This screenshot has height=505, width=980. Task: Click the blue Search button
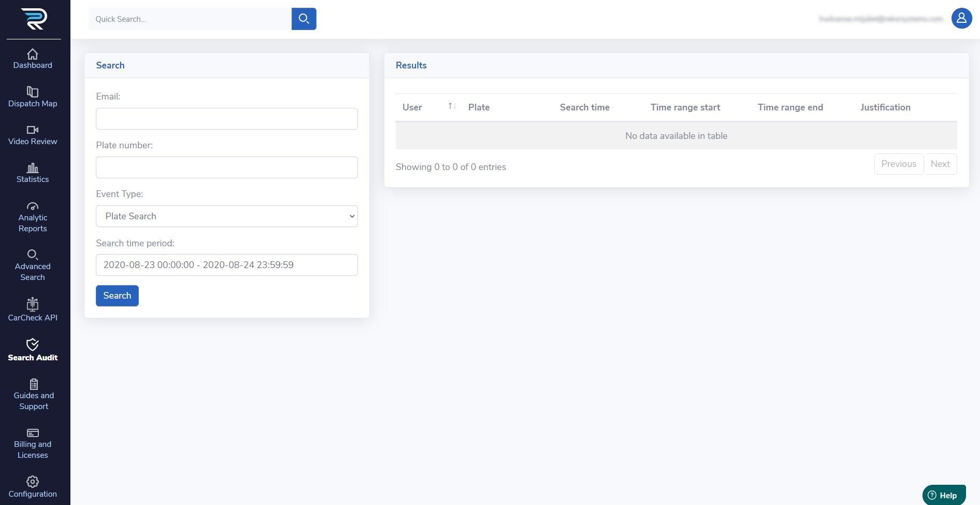coord(117,296)
